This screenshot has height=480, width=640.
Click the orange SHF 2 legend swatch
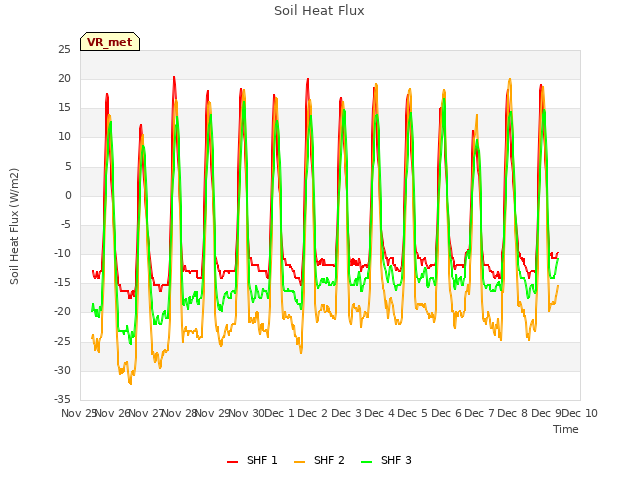click(299, 462)
